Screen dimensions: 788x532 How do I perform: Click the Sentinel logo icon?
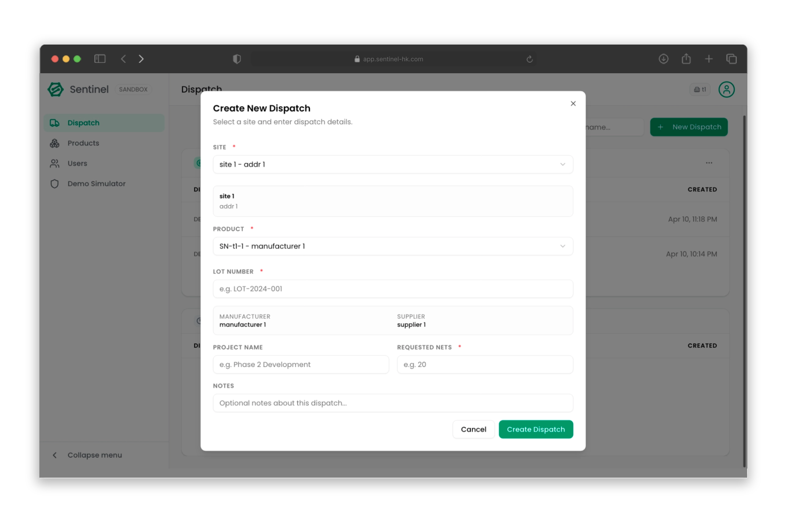(55, 89)
